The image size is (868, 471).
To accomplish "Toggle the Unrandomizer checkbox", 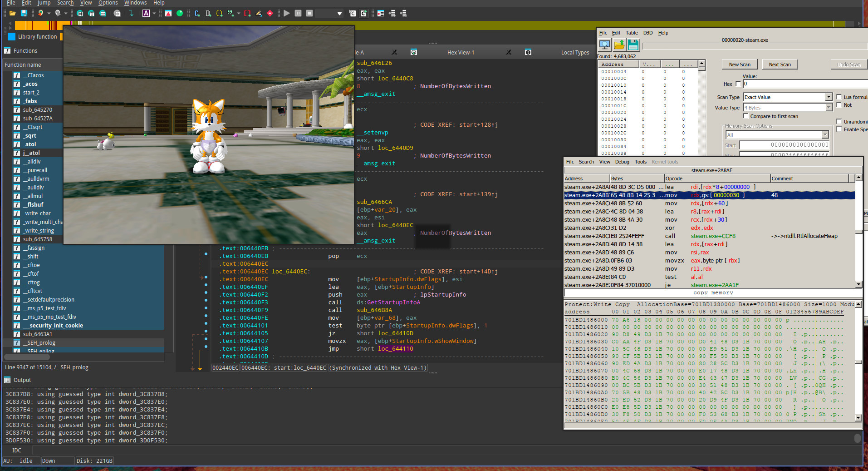I will coord(839,121).
